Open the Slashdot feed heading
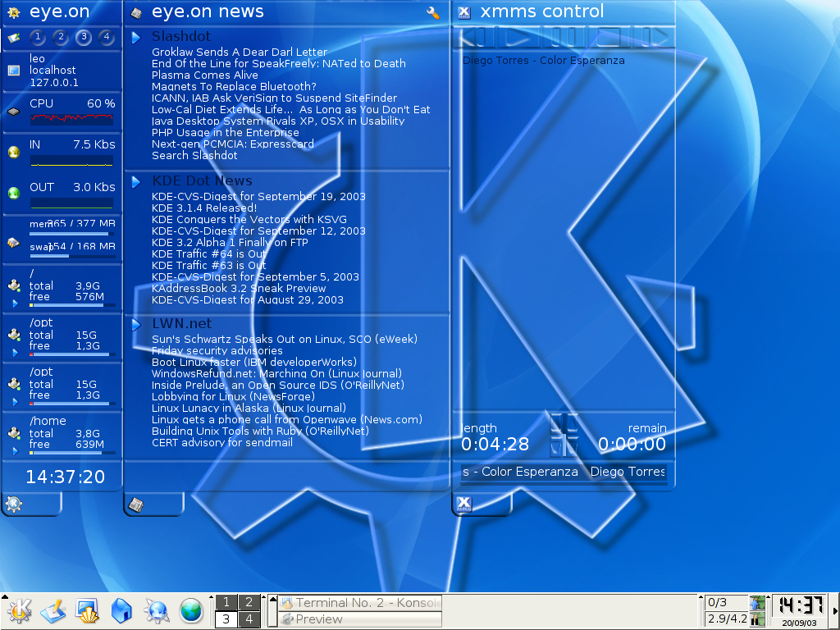 [181, 36]
